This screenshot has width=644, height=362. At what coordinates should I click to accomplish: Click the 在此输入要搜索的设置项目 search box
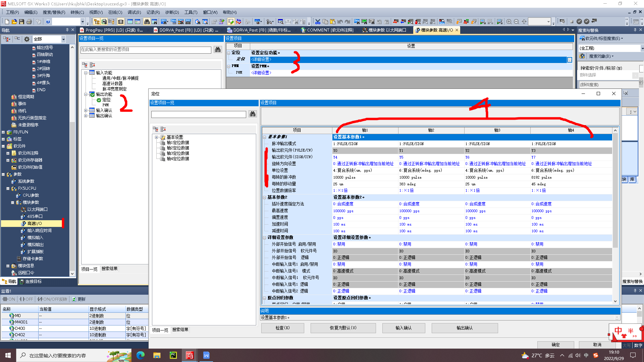coord(146,50)
